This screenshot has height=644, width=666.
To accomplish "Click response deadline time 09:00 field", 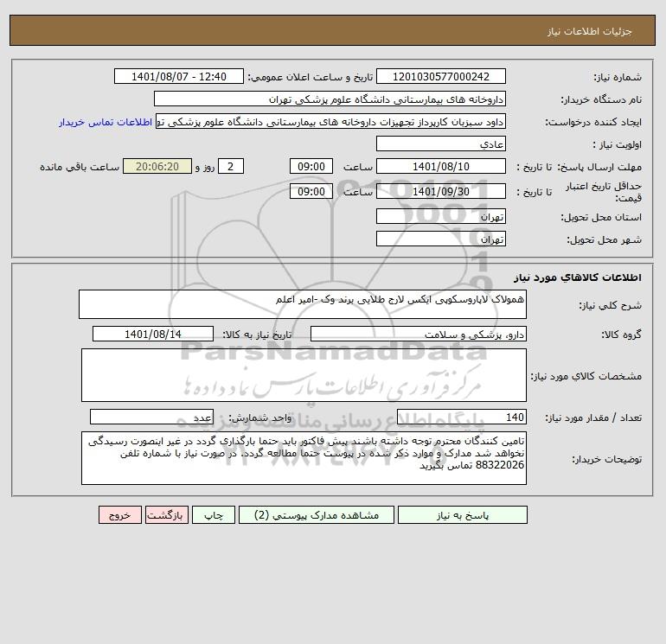I will coord(311,167).
